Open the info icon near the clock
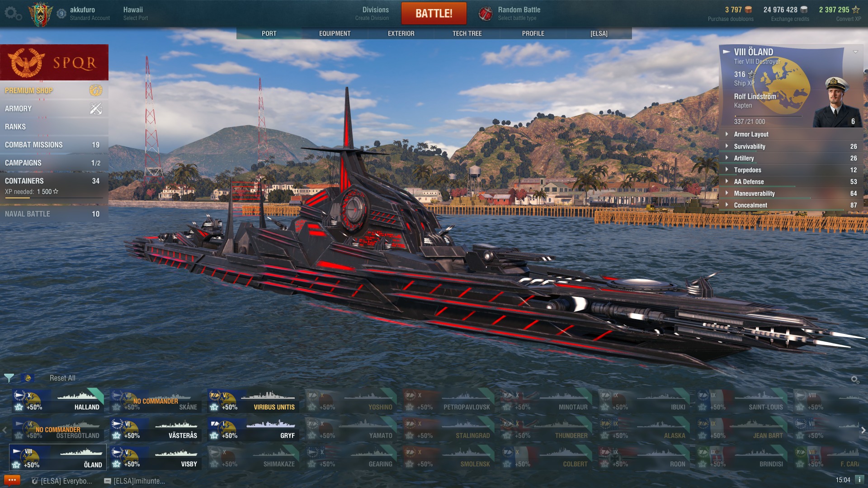The height and width of the screenshot is (488, 868). (x=859, y=479)
